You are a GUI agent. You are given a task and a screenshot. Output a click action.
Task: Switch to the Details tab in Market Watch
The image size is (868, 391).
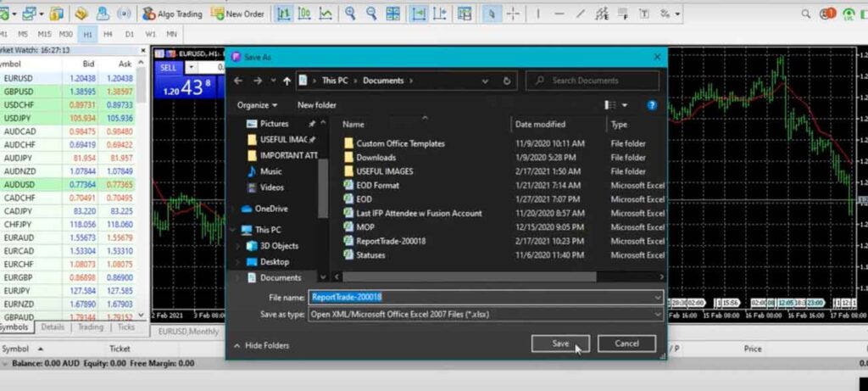[x=53, y=327]
